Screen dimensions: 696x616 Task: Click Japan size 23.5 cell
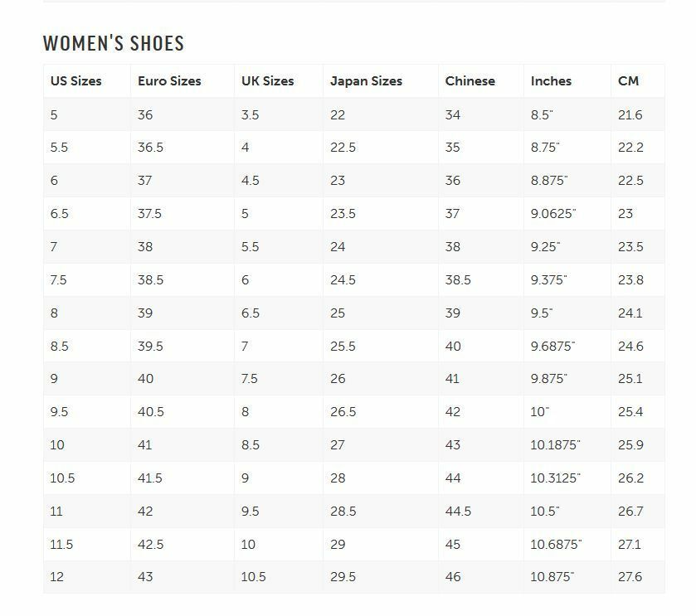click(343, 214)
